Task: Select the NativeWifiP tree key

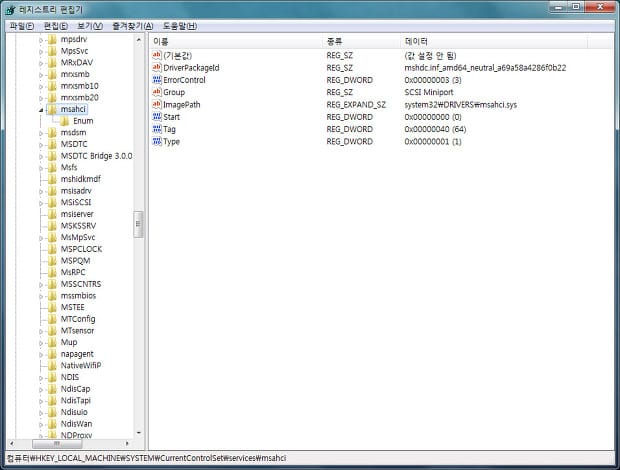Action: (x=80, y=365)
